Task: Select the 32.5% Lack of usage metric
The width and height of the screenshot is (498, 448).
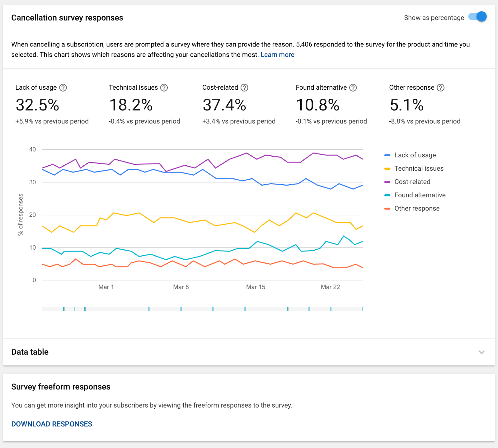Action: (x=52, y=105)
